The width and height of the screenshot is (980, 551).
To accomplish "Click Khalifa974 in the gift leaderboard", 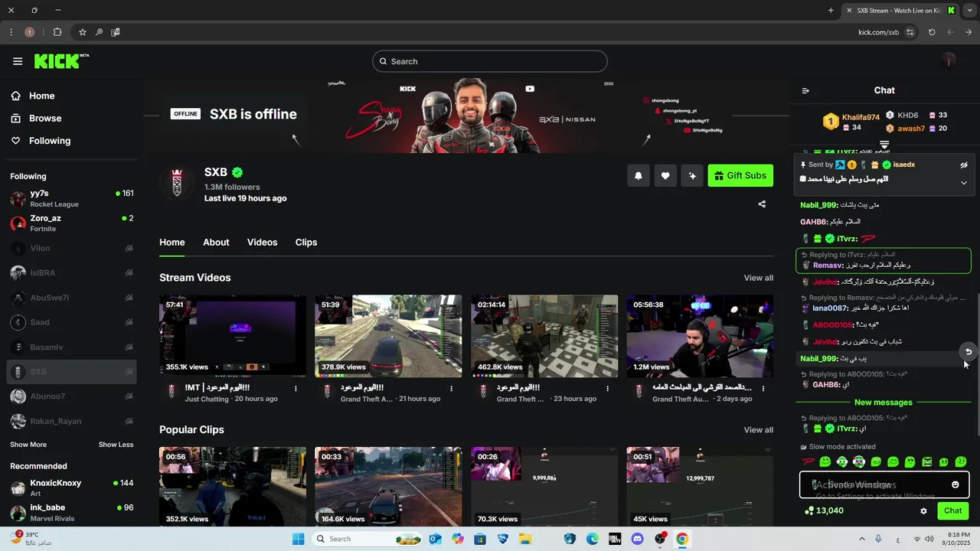I will coord(861,117).
